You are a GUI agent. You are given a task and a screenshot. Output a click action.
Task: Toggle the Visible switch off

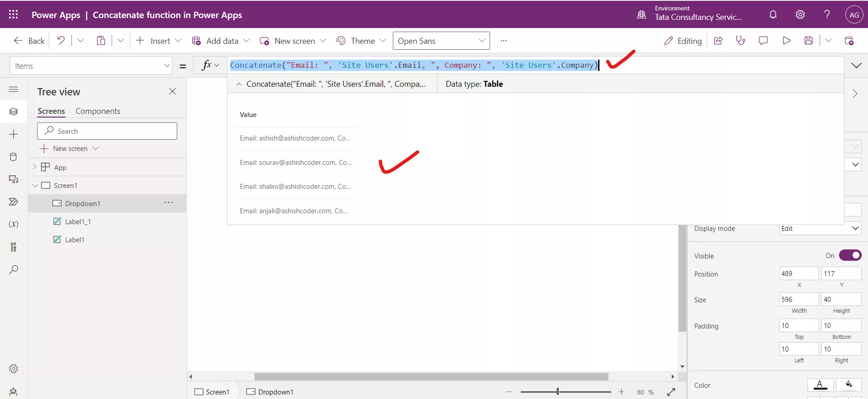[x=850, y=255]
